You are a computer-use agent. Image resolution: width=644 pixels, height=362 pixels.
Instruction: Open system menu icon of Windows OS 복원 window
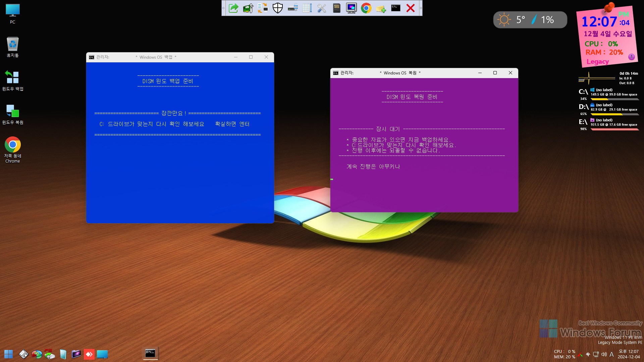pyautogui.click(x=335, y=73)
